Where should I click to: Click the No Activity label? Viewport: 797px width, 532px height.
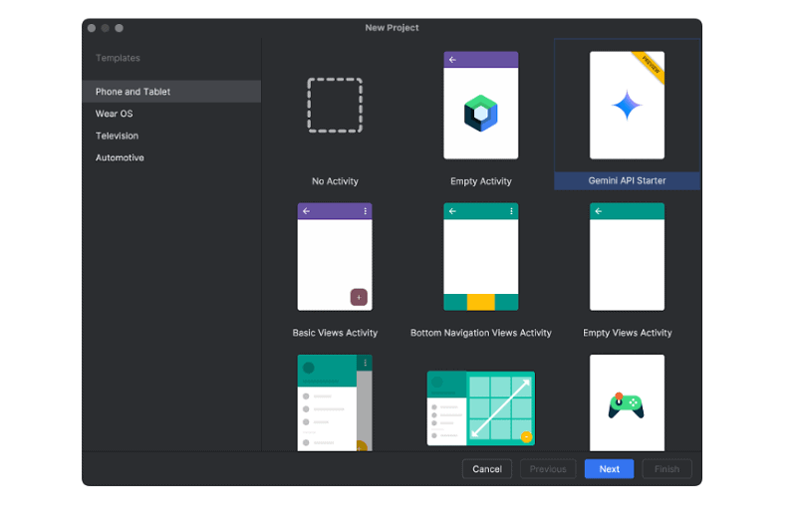[x=335, y=181]
